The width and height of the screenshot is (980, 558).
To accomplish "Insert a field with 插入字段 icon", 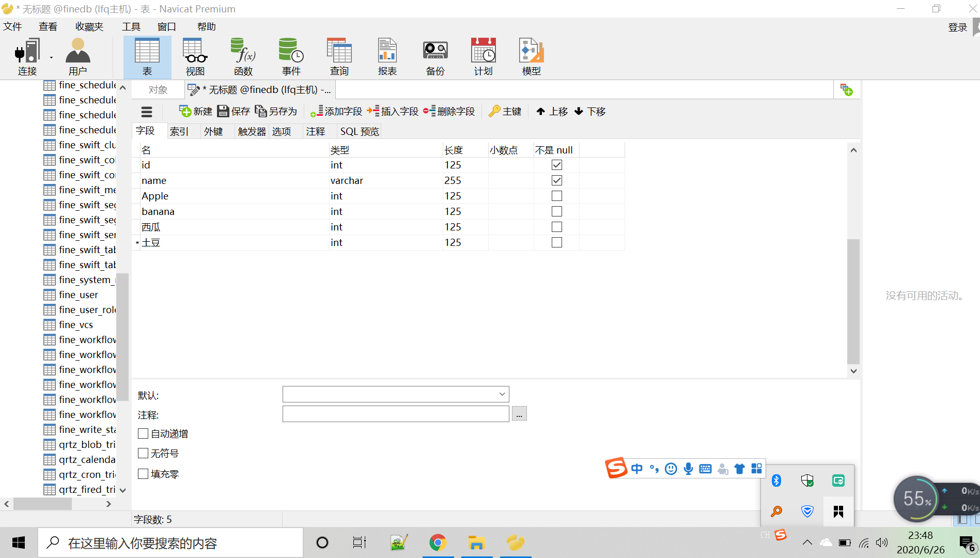I will [392, 111].
